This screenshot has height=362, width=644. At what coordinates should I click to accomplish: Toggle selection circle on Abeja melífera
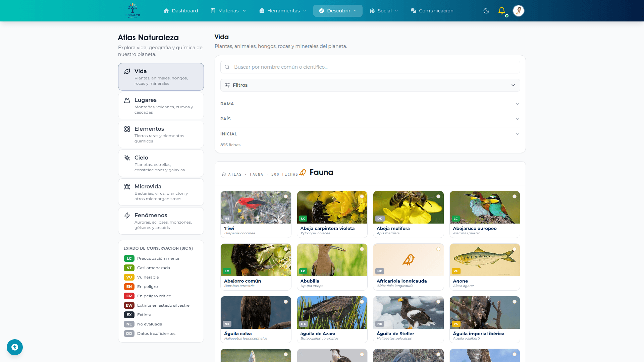(x=438, y=196)
